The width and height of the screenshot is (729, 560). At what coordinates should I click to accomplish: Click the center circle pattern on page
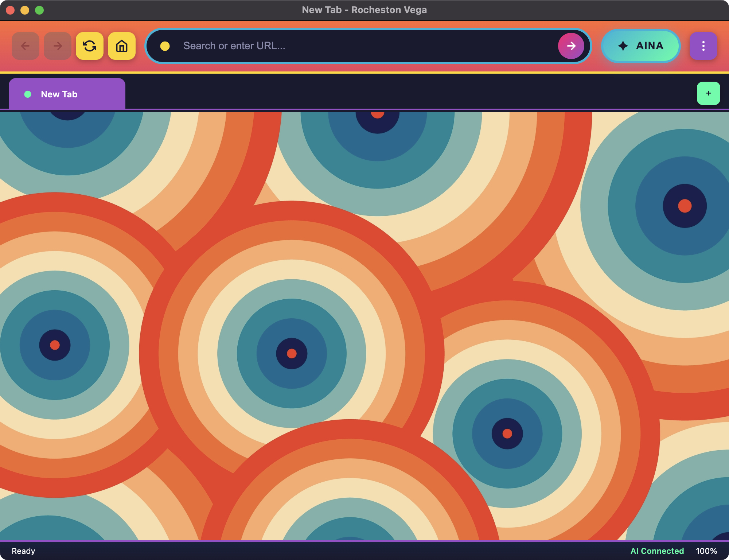292,353
